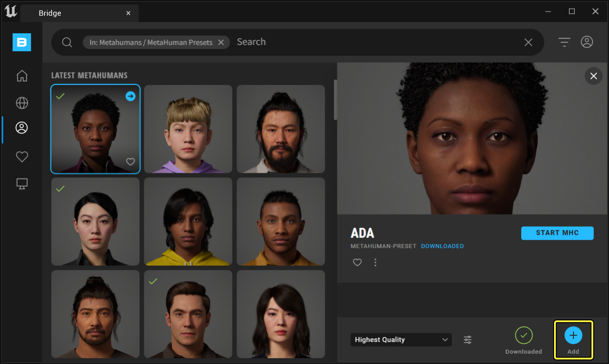Image resolution: width=609 pixels, height=364 pixels.
Task: Click the LATEST METAHUMANS heading
Action: tap(89, 75)
